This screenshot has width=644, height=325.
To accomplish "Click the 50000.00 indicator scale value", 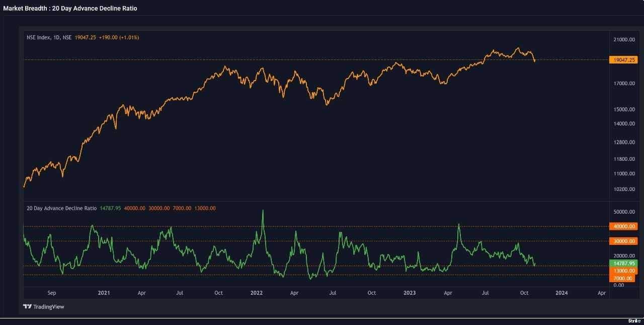I will [x=624, y=212].
